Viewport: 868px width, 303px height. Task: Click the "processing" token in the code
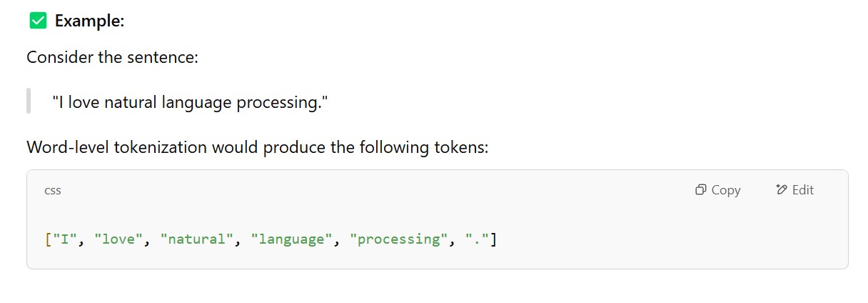[398, 239]
